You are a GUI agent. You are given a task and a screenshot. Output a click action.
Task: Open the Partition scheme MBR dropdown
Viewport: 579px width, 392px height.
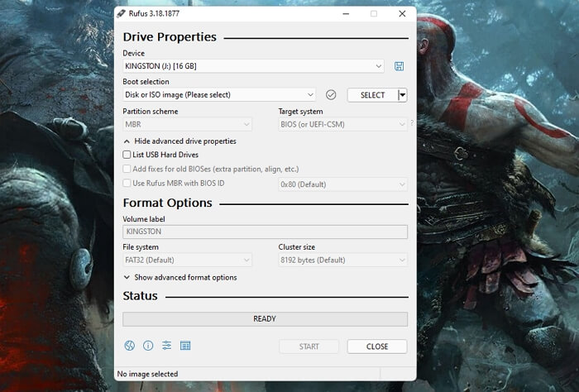pyautogui.click(x=187, y=124)
